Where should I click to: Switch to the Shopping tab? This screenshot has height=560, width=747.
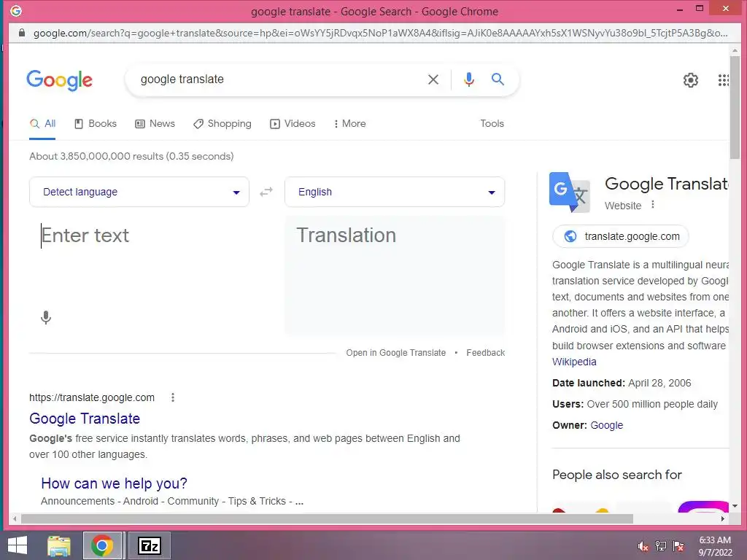[222, 124]
